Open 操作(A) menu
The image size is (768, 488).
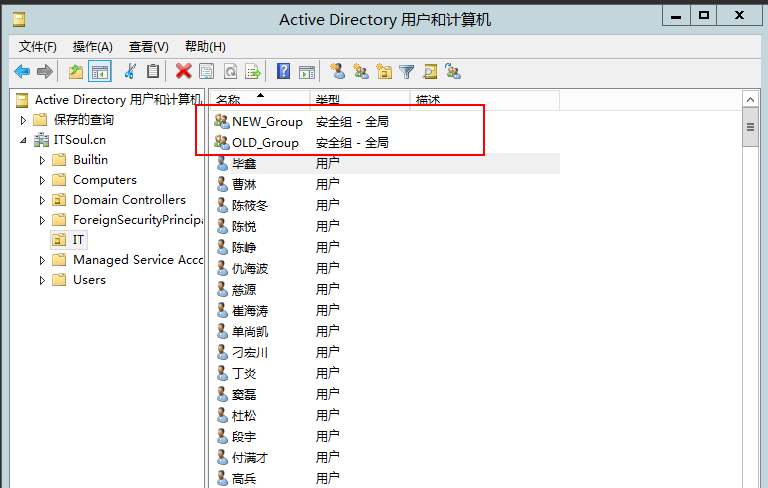[x=93, y=47]
